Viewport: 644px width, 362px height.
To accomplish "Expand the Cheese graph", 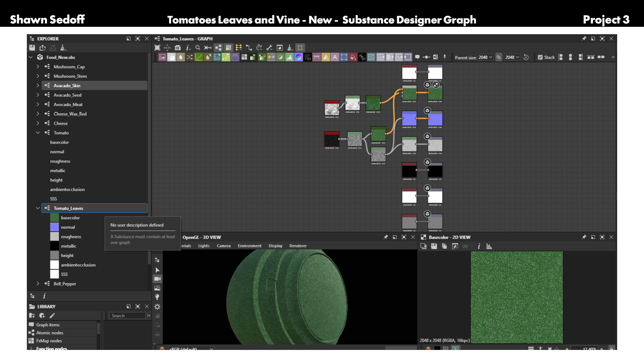I will tap(38, 123).
